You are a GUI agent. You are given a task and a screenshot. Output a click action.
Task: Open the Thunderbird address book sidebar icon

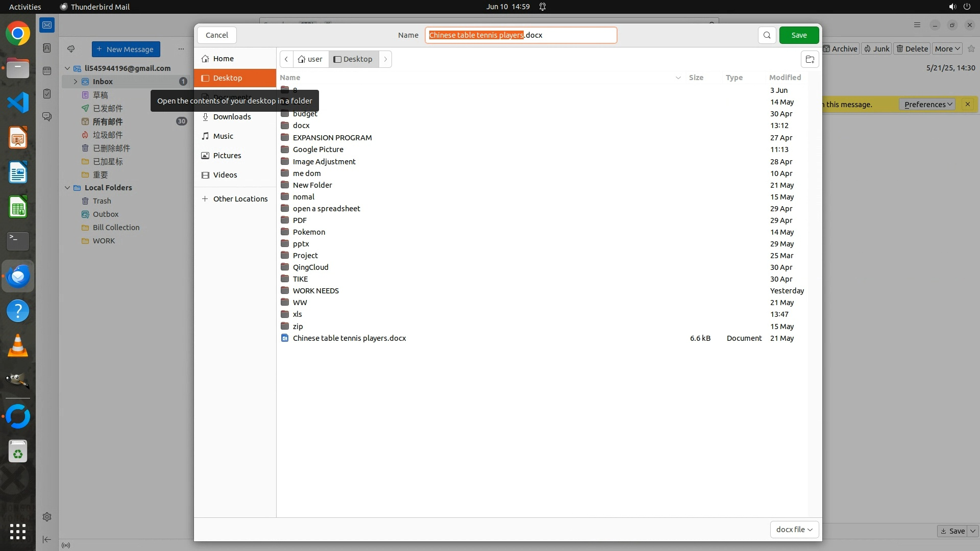(47, 48)
